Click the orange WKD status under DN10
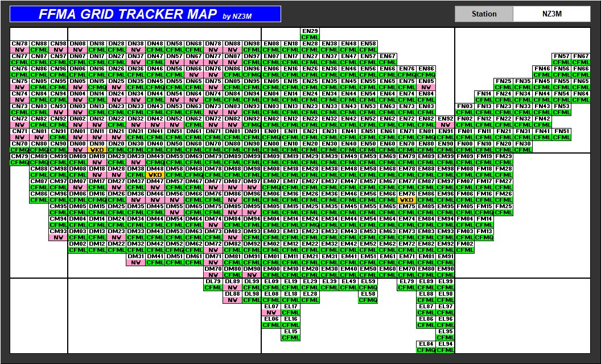This screenshot has height=364, width=601. (97, 150)
